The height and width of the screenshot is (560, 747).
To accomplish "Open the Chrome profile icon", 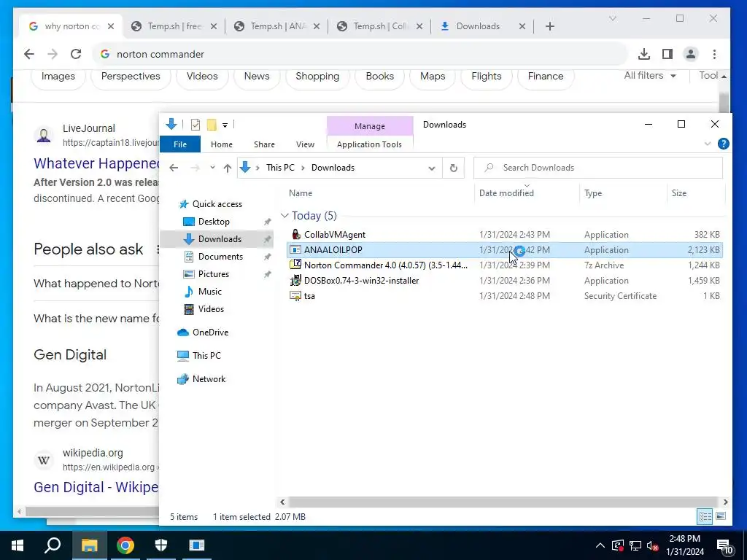I will (x=691, y=54).
